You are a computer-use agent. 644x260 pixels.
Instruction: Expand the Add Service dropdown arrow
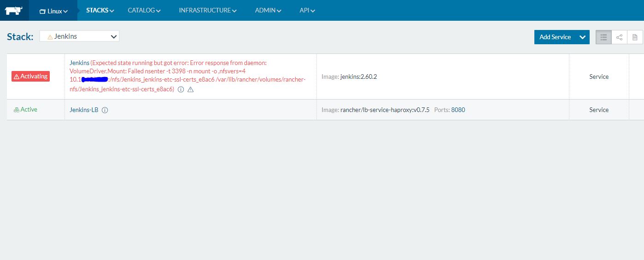[x=583, y=37]
